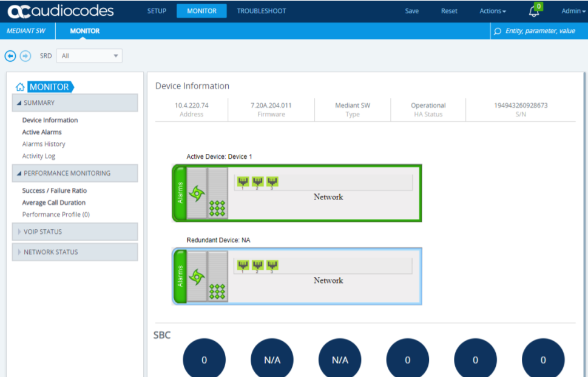The image size is (588, 377).
Task: Switch to the Setup menu
Action: (157, 12)
